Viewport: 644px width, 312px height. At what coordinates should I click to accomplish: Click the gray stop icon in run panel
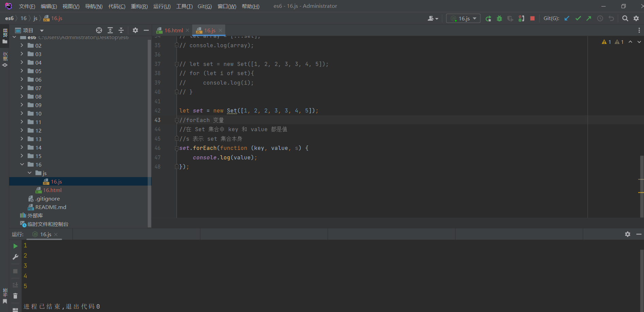(15, 271)
